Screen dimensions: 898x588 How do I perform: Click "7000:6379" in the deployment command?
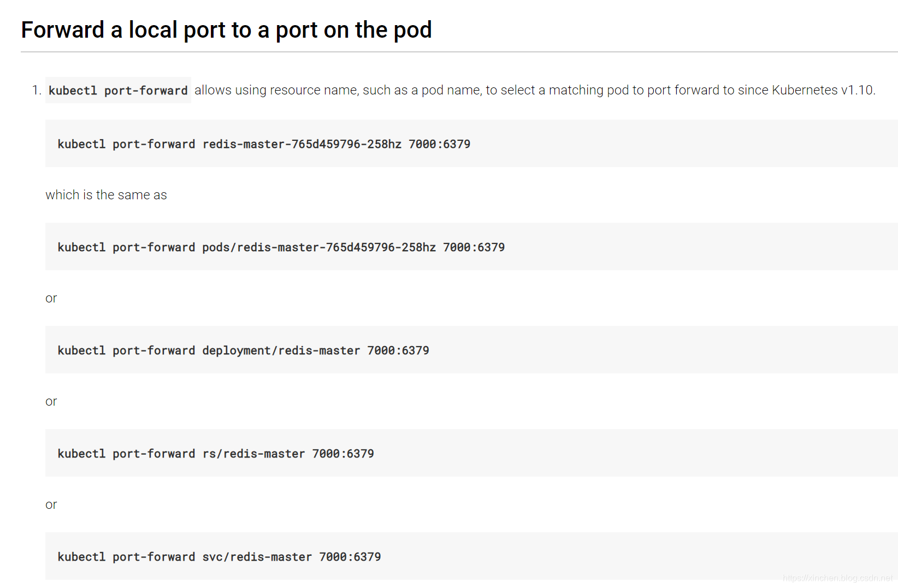coord(398,351)
